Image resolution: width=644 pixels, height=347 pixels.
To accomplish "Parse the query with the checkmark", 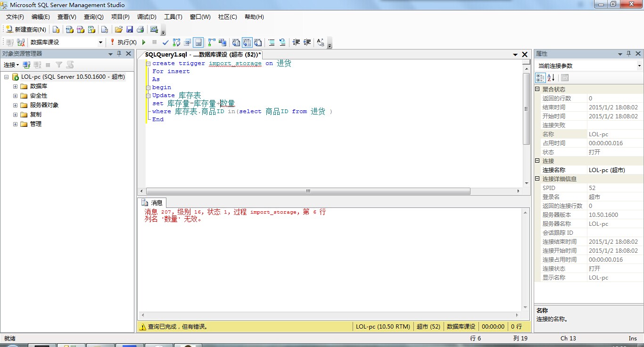I will point(165,42).
